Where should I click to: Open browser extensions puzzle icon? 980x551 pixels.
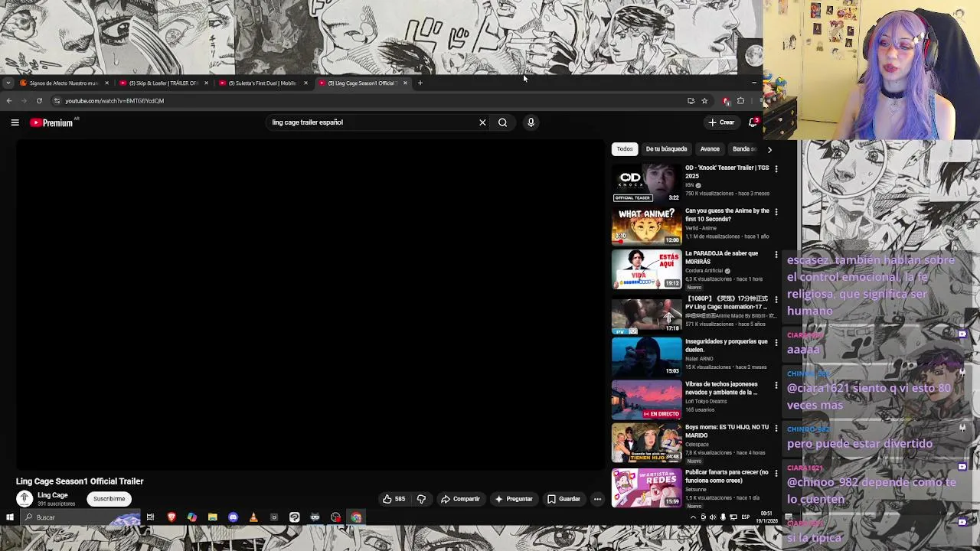coord(740,101)
